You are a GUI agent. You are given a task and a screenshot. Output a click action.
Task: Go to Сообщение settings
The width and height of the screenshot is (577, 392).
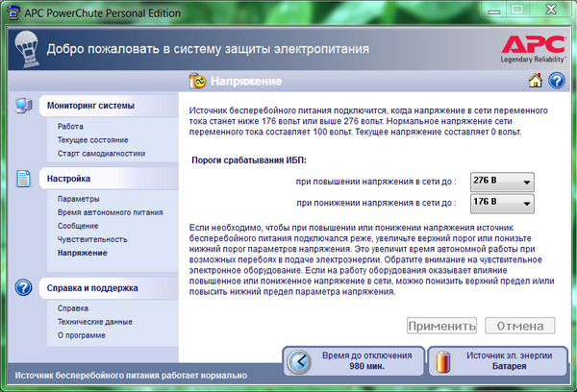pyautogui.click(x=78, y=226)
